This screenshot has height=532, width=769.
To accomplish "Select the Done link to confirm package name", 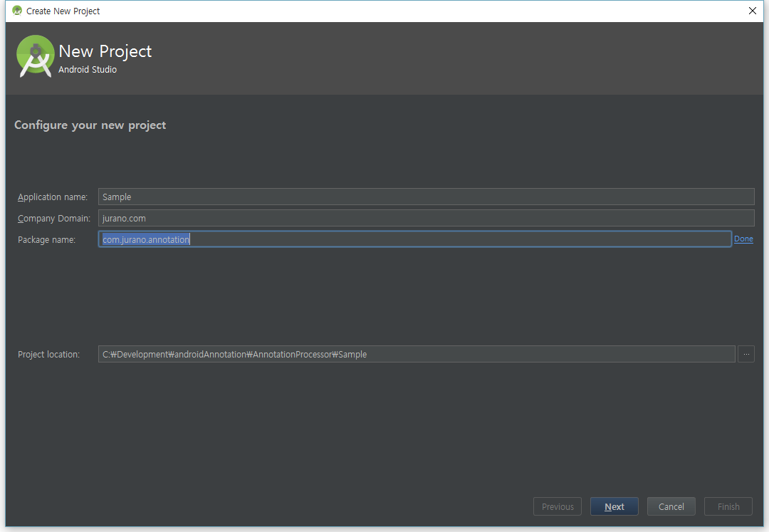I will pos(743,239).
